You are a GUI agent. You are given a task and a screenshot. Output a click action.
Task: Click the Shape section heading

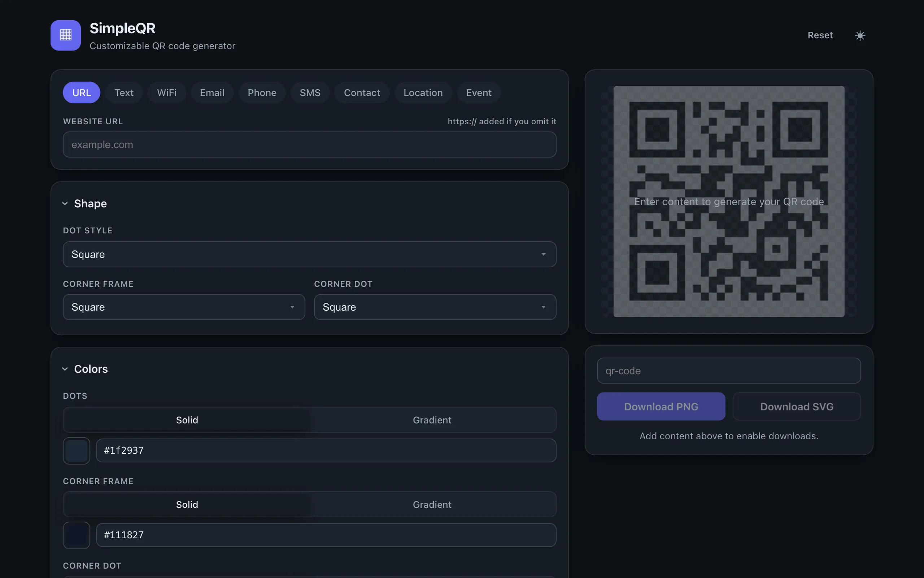(91, 203)
